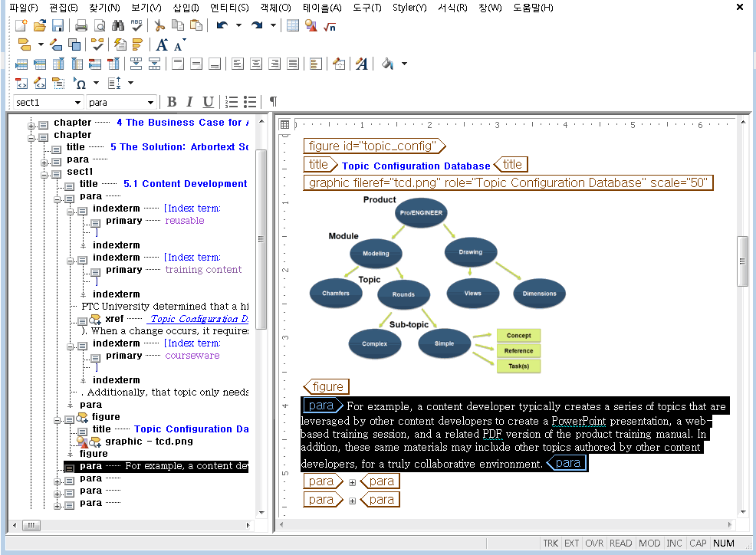Insert a graphic with the picture icon
Image resolution: width=756 pixels, height=555 pixels.
point(311,25)
